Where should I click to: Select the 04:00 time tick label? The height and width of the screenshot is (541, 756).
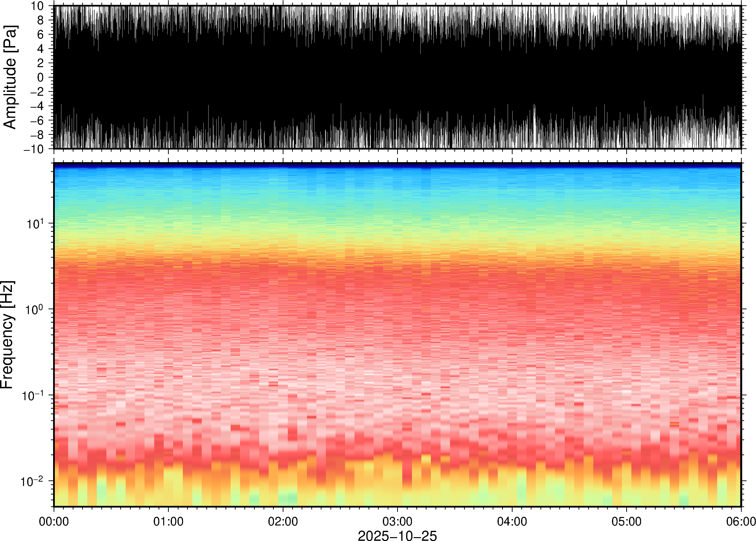(x=512, y=521)
